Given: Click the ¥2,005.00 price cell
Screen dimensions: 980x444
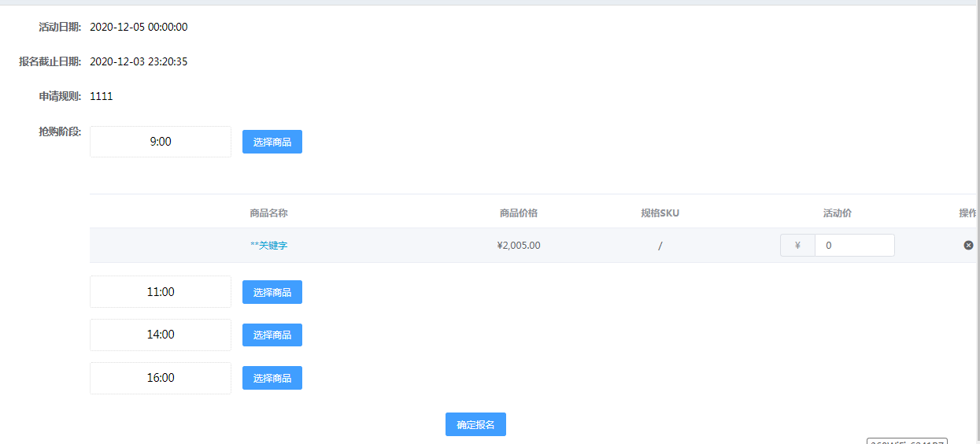Looking at the screenshot, I should pyautogui.click(x=519, y=246).
